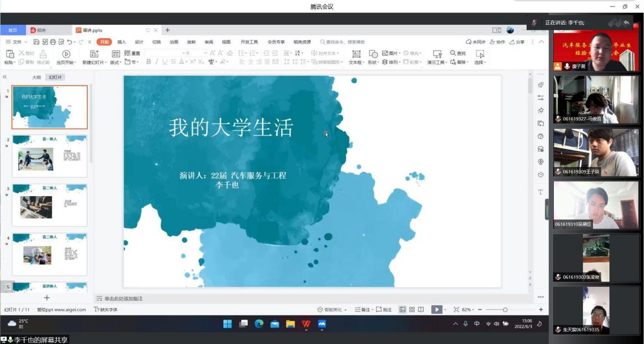The height and width of the screenshot is (344, 644).
Task: Toggle reading view button in status bar
Action: [421, 309]
